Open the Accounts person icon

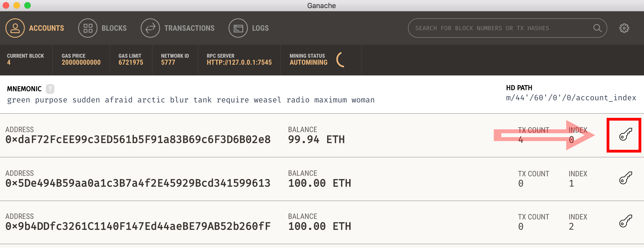(15, 28)
